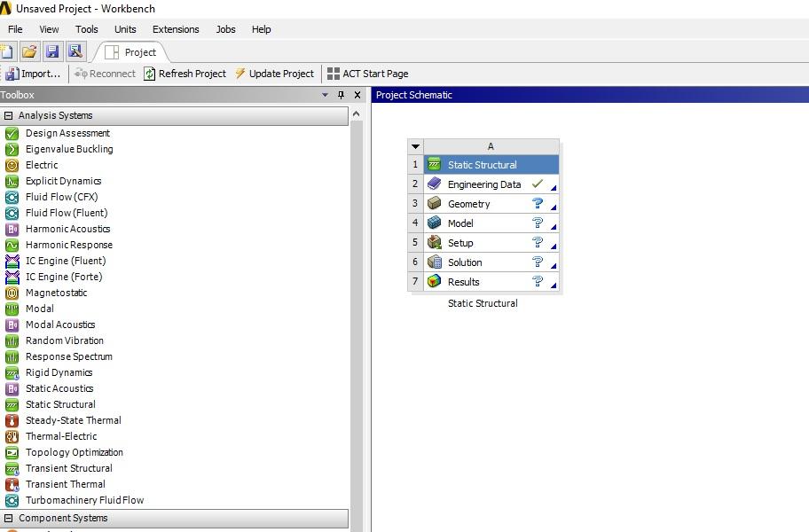The width and height of the screenshot is (809, 532).
Task: Open the Tools menu
Action: 87,29
